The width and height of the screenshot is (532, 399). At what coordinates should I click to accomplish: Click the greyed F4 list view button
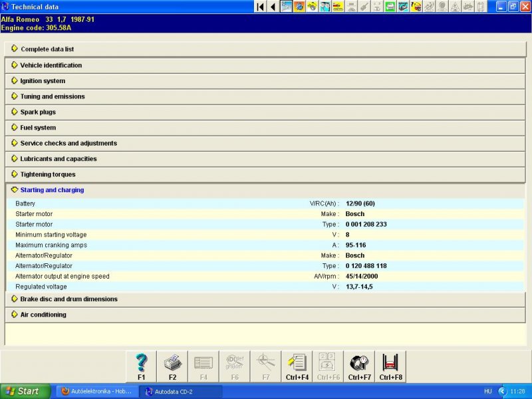click(x=203, y=367)
